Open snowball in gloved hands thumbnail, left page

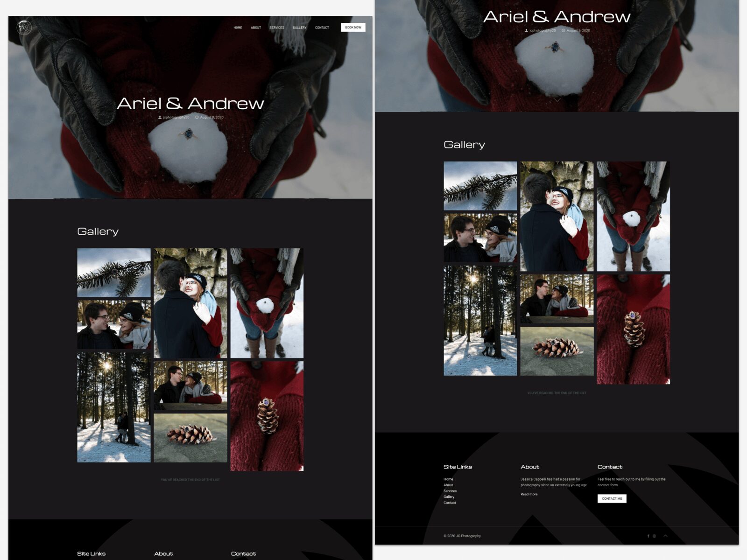(x=267, y=303)
